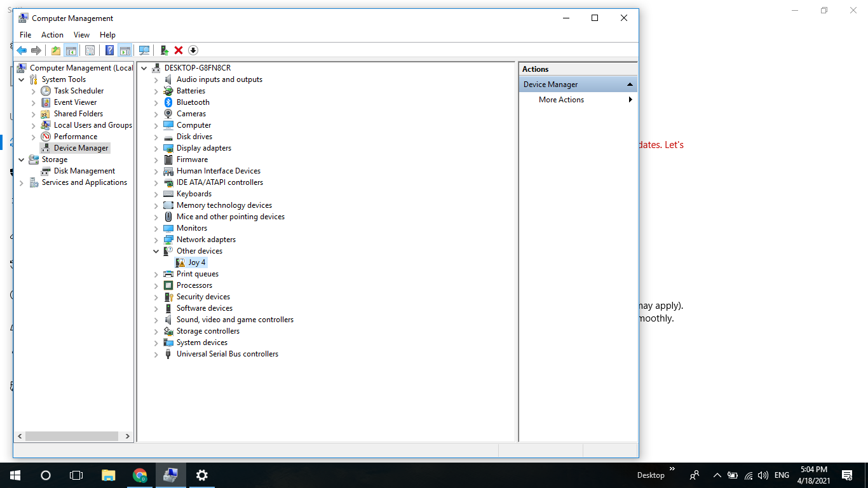Expand Services and Applications node
This screenshot has width=868, height=488.
click(21, 183)
